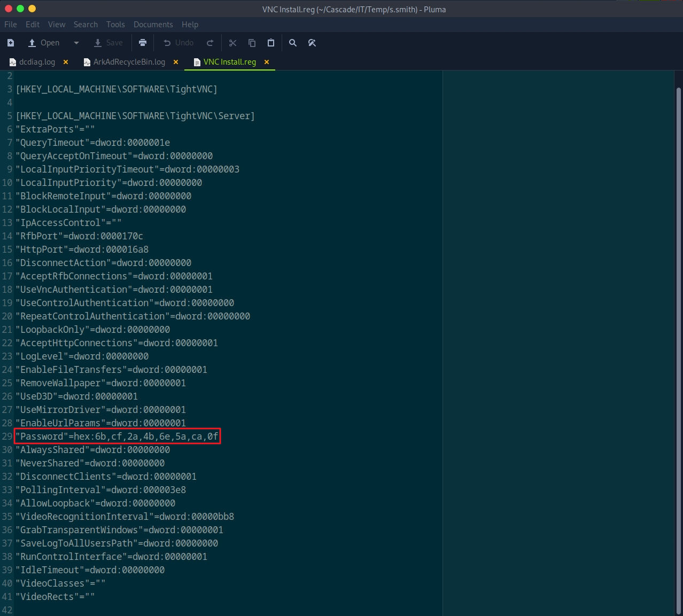Click the "PollingInterval"=dword:000003e8 line
683x616 pixels.
(x=100, y=490)
